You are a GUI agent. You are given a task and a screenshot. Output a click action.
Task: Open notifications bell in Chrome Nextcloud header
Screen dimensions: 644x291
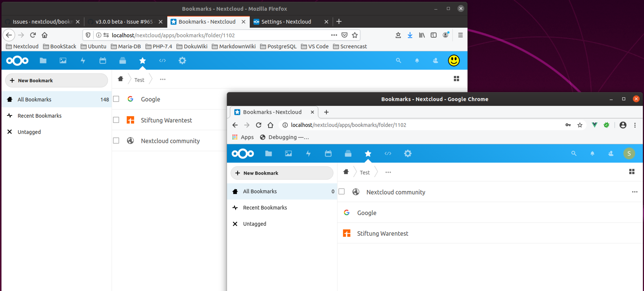[592, 153]
